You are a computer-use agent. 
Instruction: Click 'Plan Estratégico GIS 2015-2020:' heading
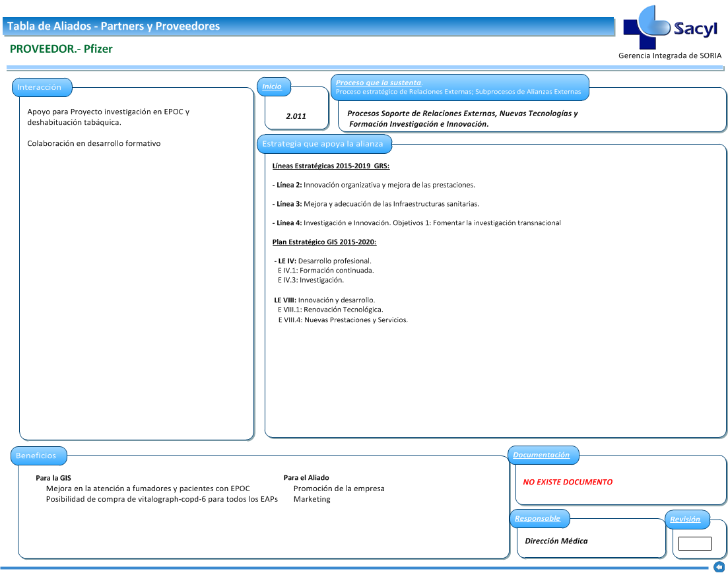324,242
